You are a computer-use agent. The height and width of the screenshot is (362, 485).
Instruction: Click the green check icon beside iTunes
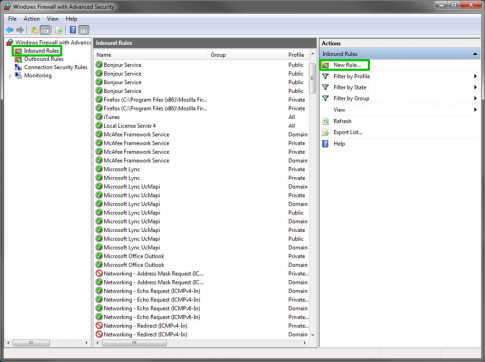coord(99,117)
